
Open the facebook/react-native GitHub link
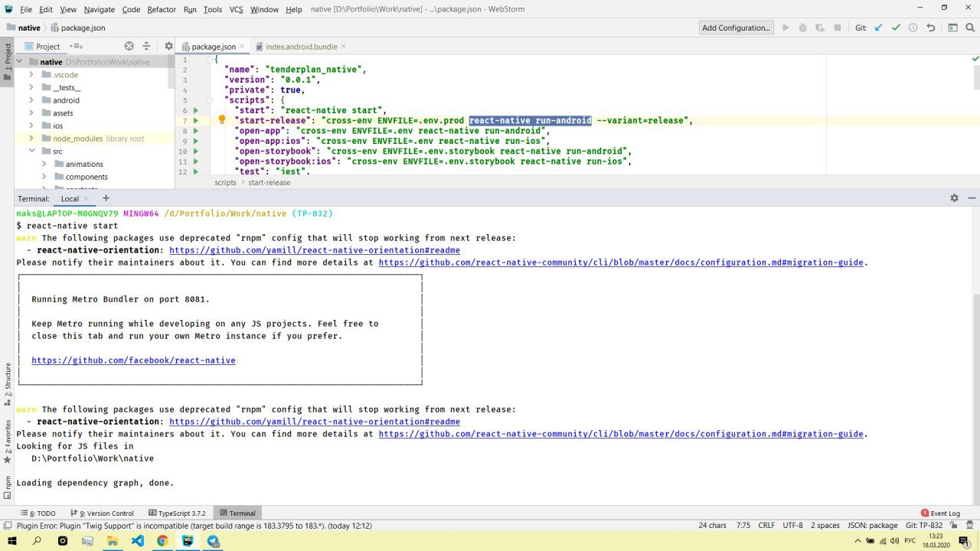[133, 360]
